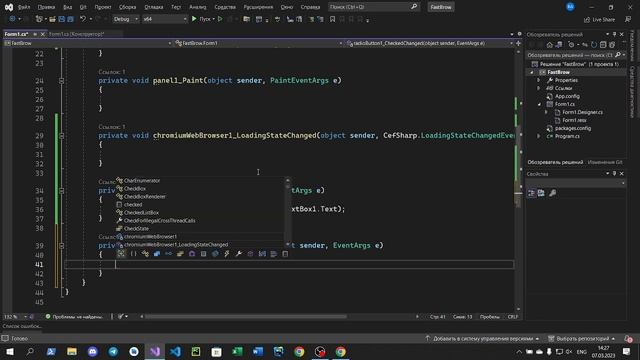The width and height of the screenshot is (640, 360).
Task: Open the Home view in Solution Explorer toolbar
Action: pyautogui.click(x=549, y=44)
